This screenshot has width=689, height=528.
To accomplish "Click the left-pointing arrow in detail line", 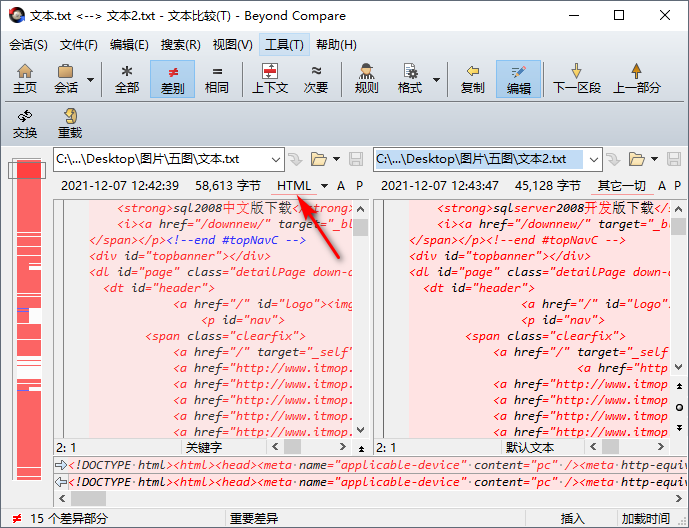I will coord(61,482).
